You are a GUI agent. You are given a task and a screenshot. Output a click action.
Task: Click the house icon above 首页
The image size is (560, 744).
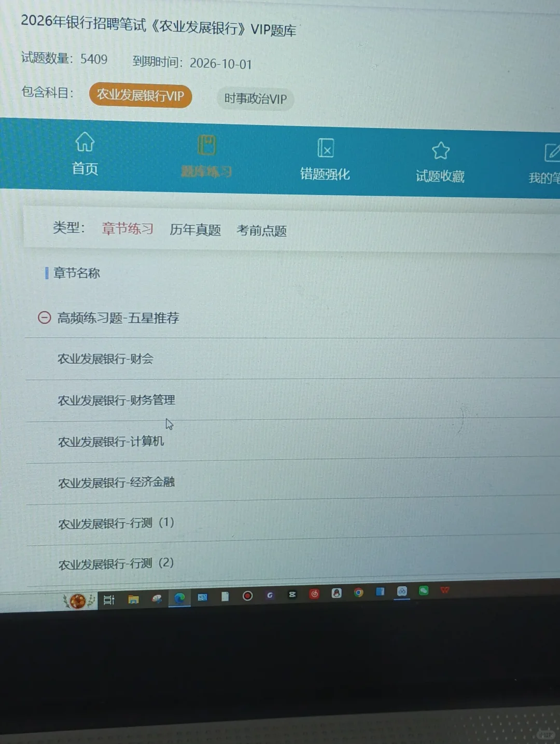tap(85, 141)
